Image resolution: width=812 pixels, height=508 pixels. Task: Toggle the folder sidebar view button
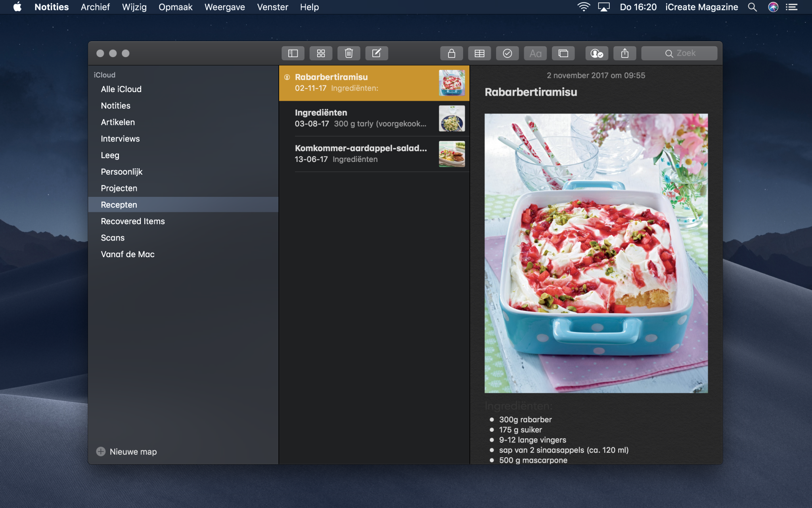(293, 53)
